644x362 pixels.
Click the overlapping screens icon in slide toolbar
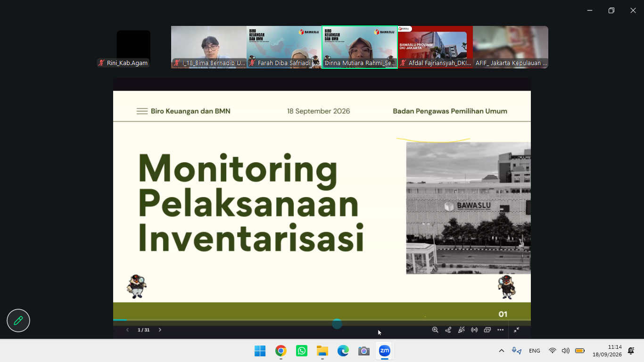(x=487, y=330)
